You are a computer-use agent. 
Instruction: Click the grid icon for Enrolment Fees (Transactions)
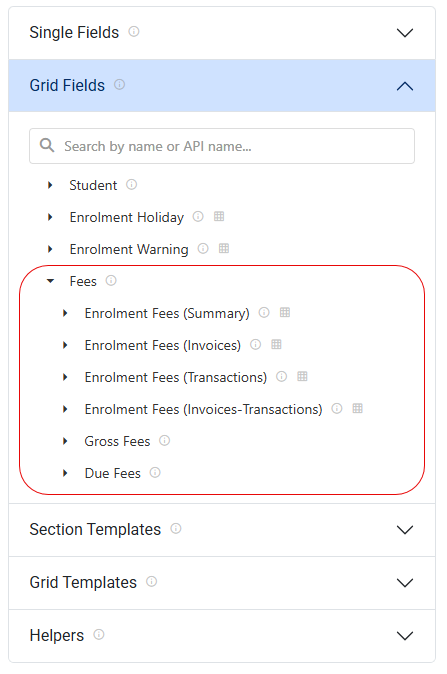303,376
